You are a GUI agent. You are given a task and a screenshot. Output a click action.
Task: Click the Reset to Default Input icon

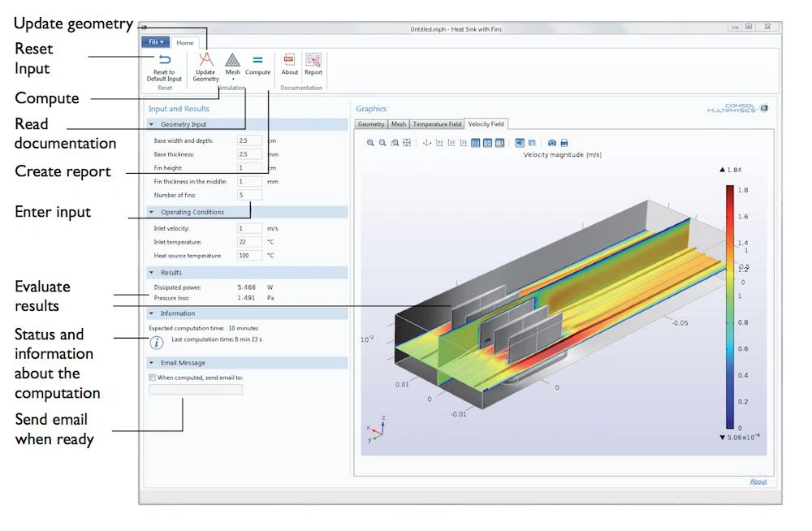(x=164, y=61)
